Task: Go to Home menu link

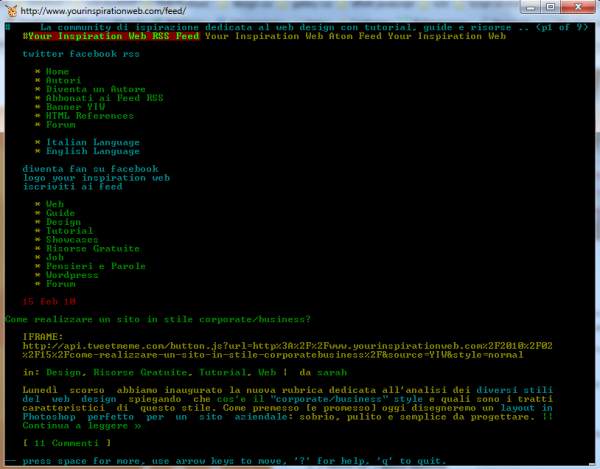Action: click(57, 72)
